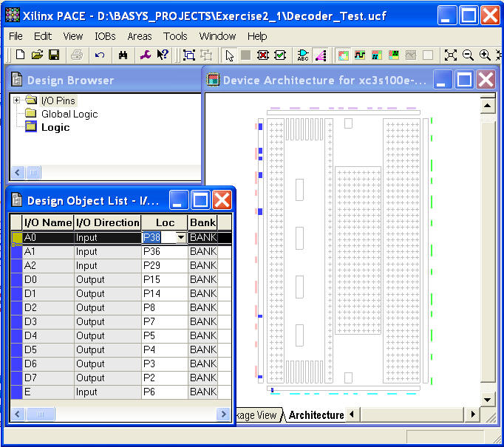Click the first colored layer display icon
This screenshot has width=504, height=447.
click(x=343, y=55)
